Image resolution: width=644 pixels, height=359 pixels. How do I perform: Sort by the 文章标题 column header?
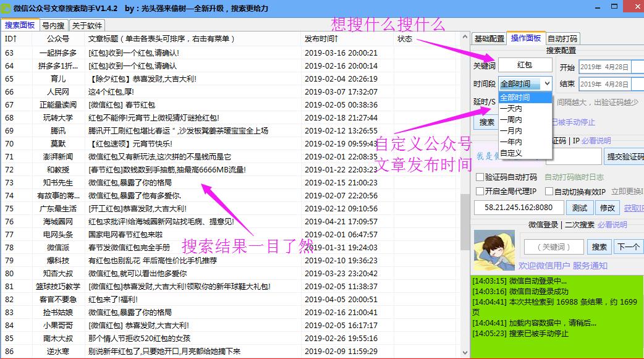click(193, 38)
